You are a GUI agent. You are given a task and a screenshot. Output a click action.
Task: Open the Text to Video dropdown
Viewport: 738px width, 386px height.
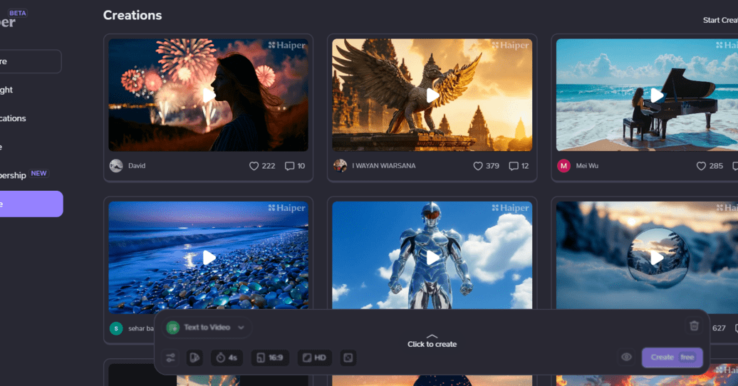pyautogui.click(x=207, y=327)
